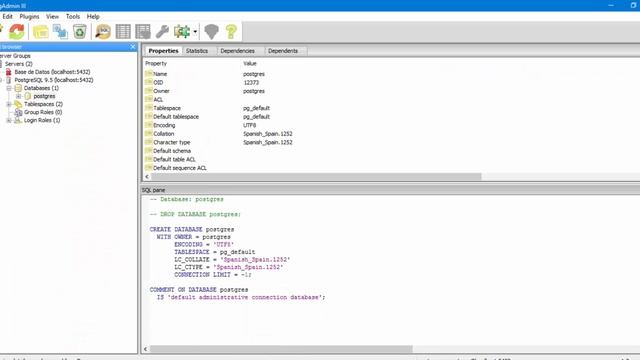
Task: Click the yellow question mark Help icon
Action: (x=231, y=31)
